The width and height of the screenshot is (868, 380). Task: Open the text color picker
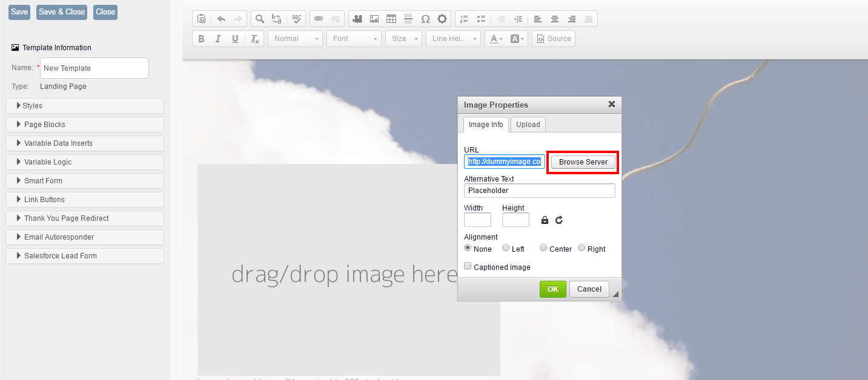click(x=495, y=39)
